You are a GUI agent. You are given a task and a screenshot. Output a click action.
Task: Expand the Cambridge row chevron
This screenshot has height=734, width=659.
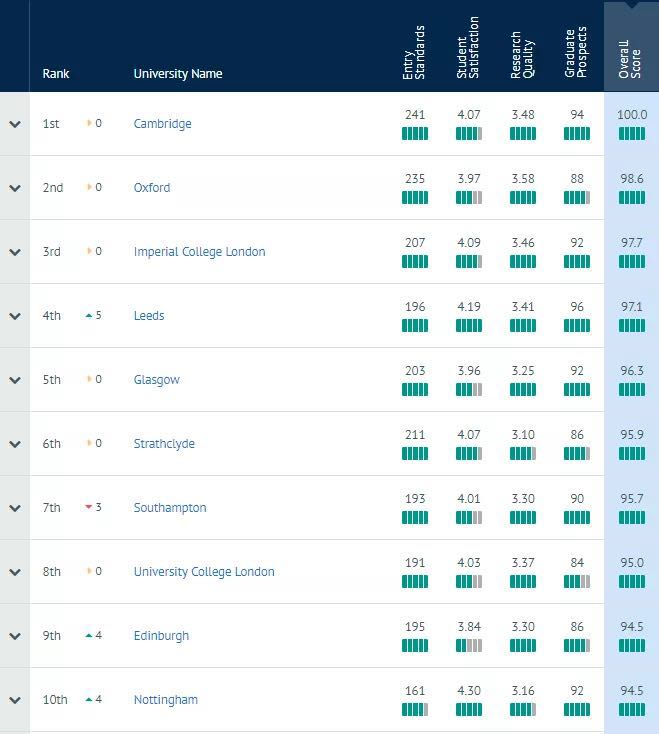point(15,124)
